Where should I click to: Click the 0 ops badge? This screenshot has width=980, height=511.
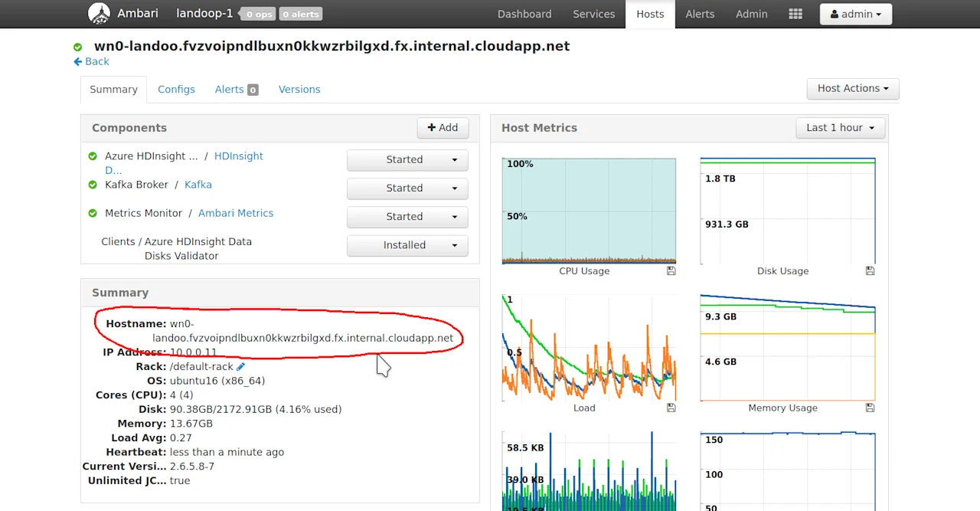(257, 14)
